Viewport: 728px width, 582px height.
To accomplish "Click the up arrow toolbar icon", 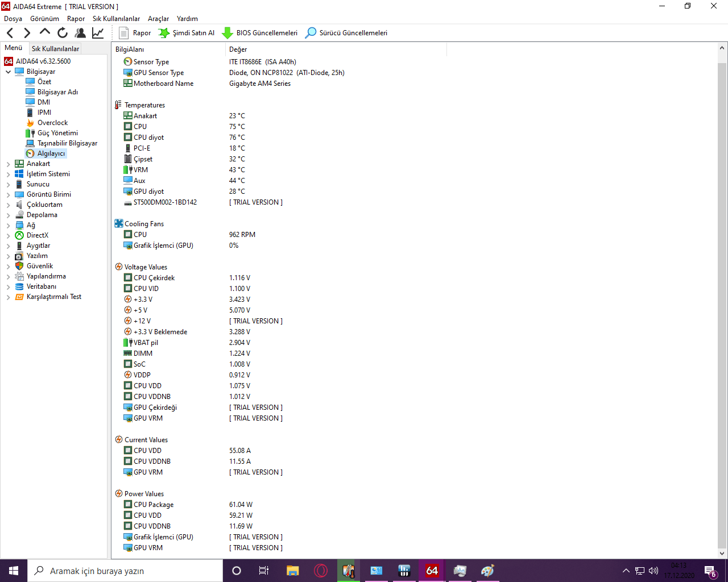I will (45, 32).
